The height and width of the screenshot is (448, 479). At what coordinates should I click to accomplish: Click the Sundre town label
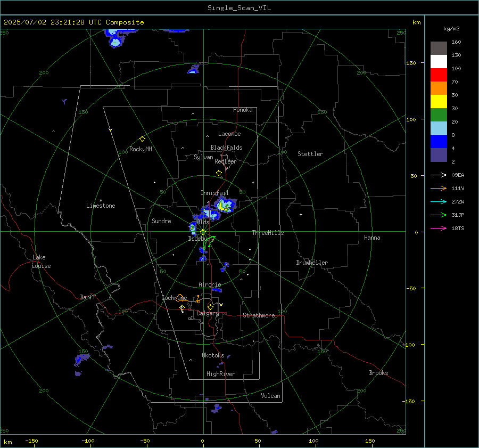(161, 221)
